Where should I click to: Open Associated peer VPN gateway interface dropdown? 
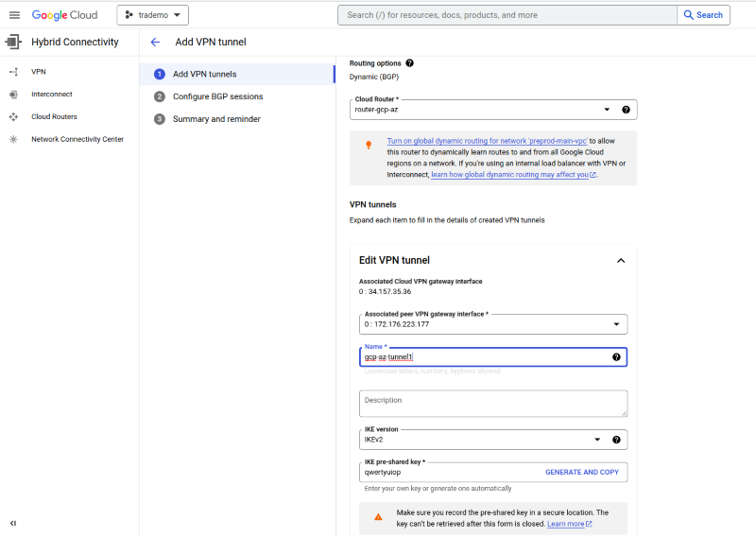point(616,324)
